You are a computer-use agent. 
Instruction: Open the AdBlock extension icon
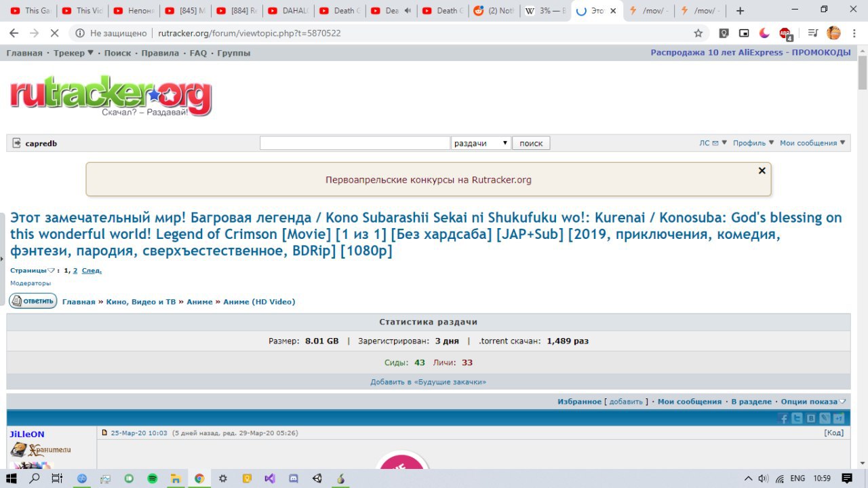click(x=785, y=33)
